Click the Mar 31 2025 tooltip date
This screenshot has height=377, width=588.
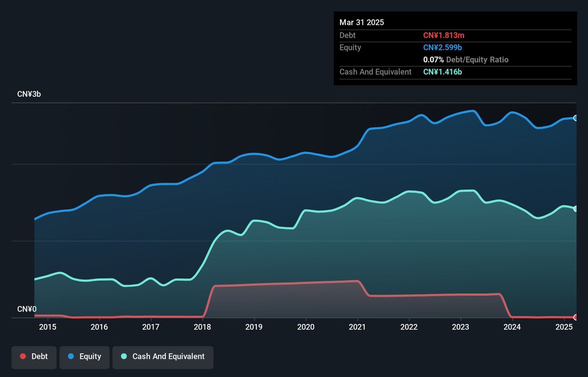(362, 22)
